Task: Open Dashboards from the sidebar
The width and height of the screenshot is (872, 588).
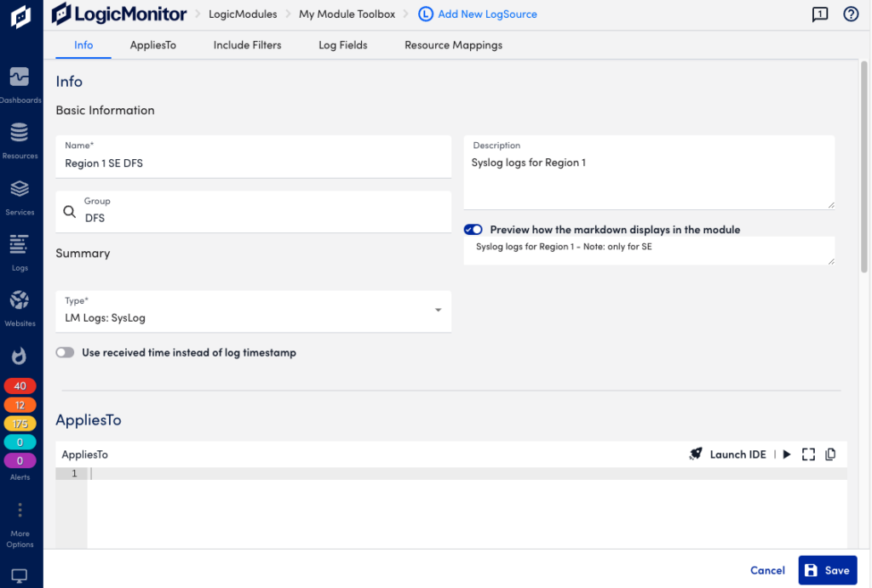Action: 20,83
